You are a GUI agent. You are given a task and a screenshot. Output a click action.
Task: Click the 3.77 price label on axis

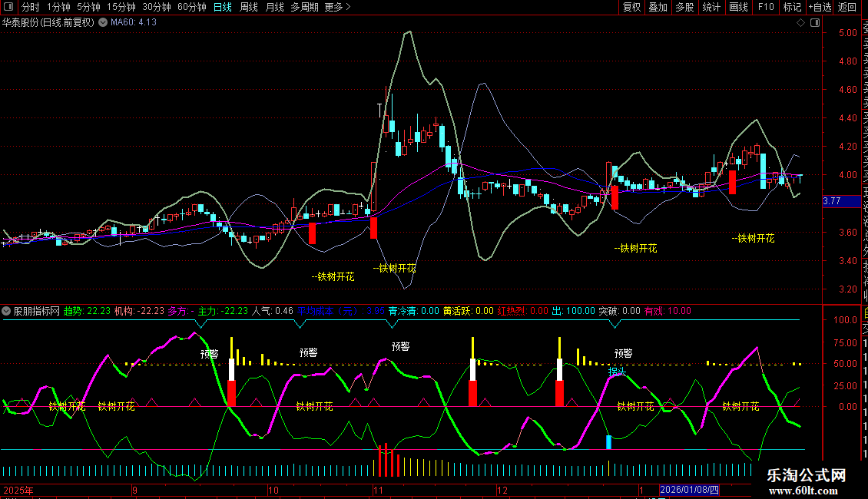point(833,201)
